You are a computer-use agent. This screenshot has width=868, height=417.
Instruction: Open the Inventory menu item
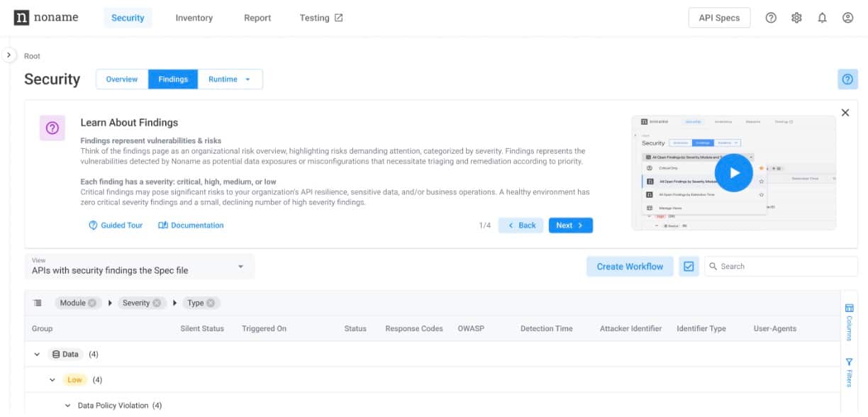point(194,18)
